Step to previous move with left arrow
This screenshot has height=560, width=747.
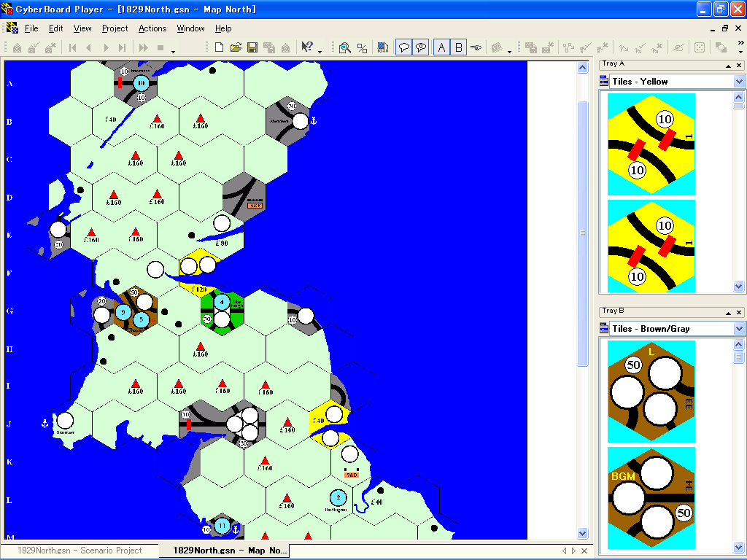[x=88, y=47]
